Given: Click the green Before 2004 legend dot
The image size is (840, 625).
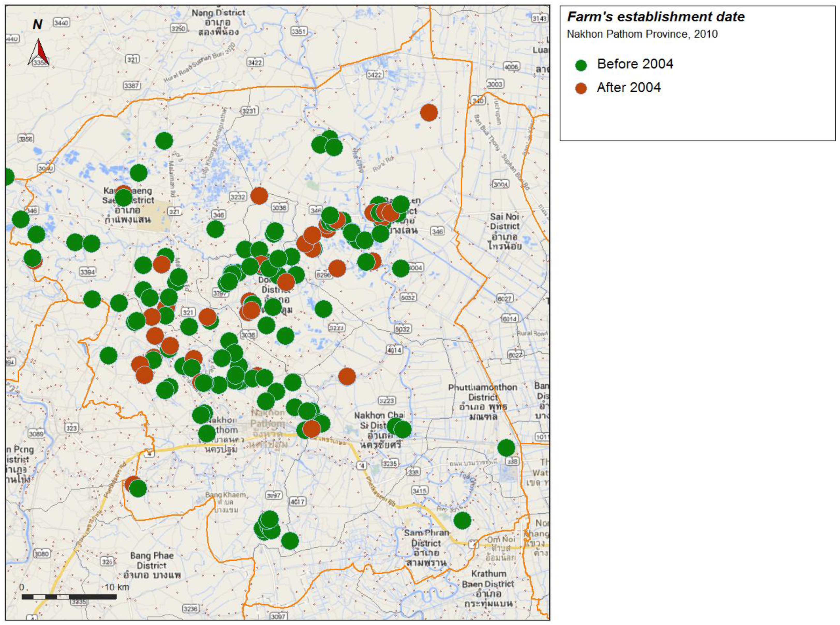Looking at the screenshot, I should 581,65.
